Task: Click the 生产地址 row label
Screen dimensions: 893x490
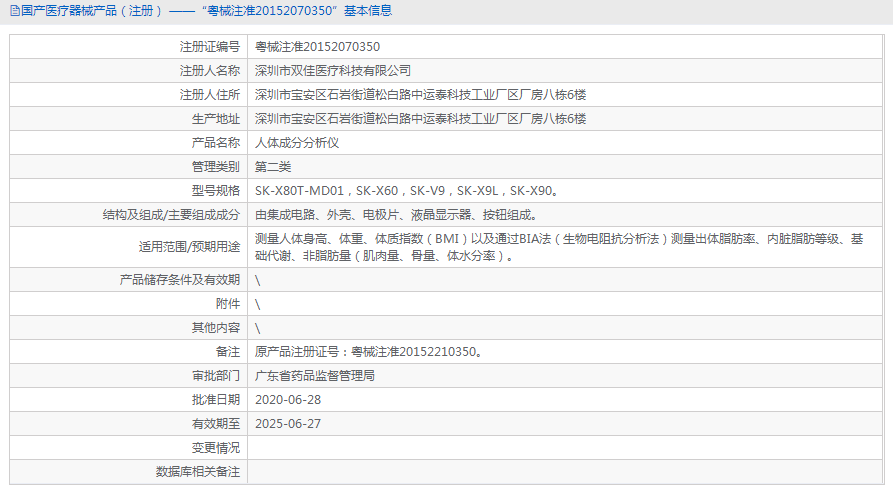Action: point(215,119)
